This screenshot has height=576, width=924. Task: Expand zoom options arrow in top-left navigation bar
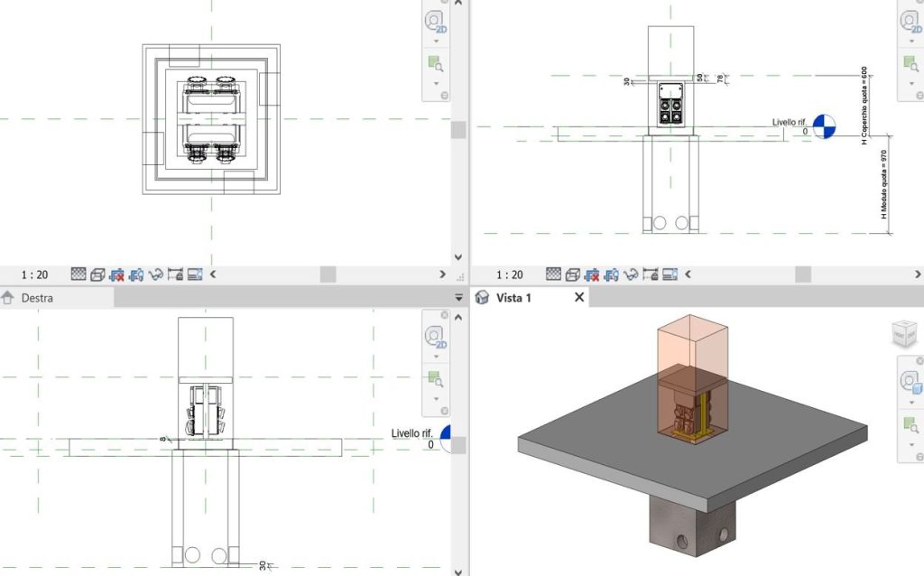(x=437, y=83)
